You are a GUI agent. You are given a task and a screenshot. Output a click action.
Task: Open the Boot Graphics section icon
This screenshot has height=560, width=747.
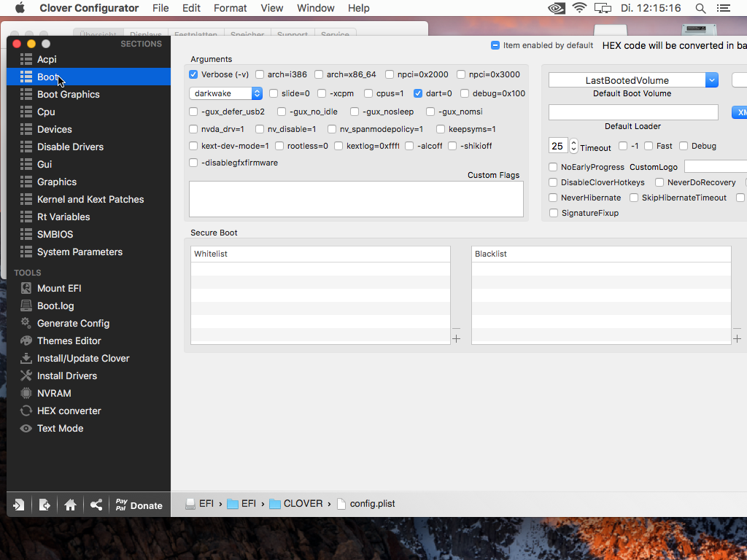click(26, 94)
